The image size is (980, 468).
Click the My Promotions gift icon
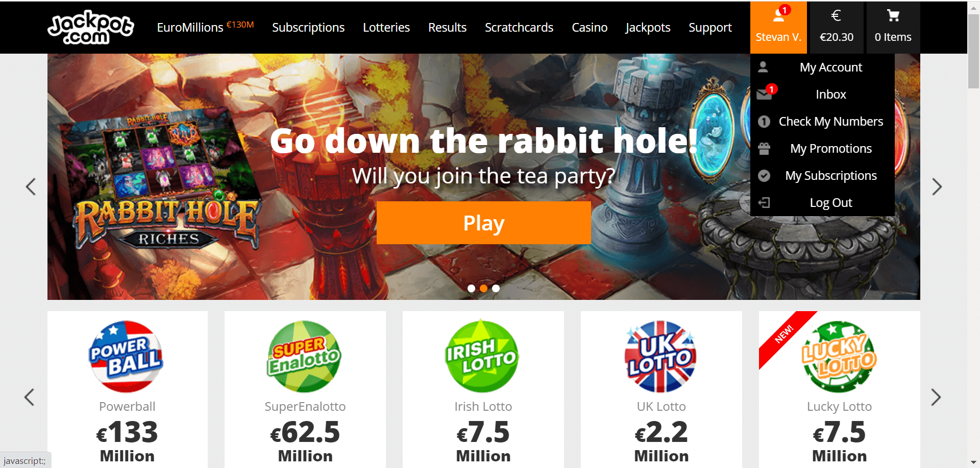pos(764,149)
